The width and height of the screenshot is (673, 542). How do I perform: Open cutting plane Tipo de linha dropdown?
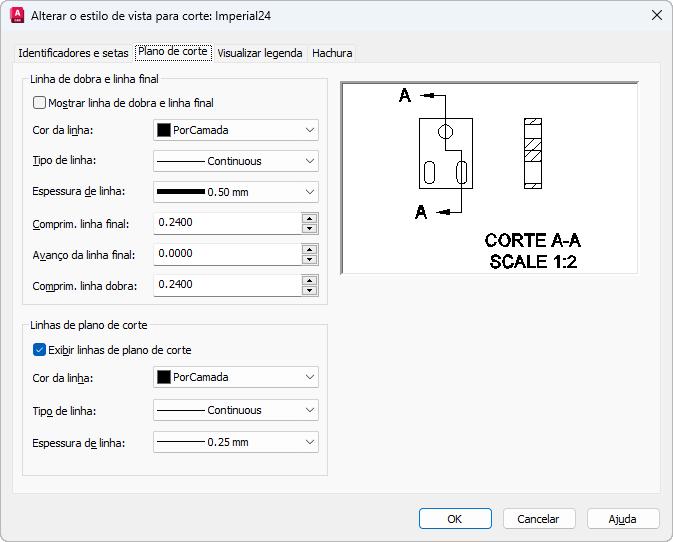(235, 410)
